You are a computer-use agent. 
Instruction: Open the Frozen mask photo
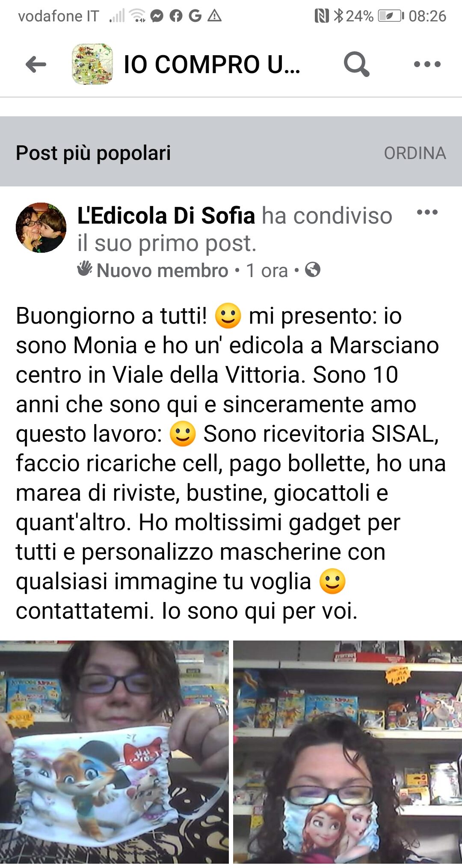point(347,754)
